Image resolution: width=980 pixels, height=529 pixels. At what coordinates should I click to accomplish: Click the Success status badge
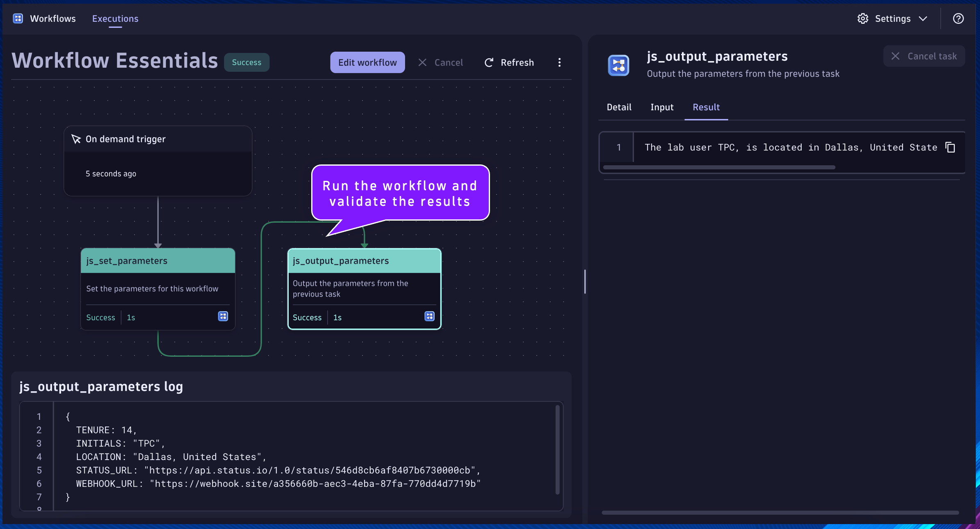point(246,62)
